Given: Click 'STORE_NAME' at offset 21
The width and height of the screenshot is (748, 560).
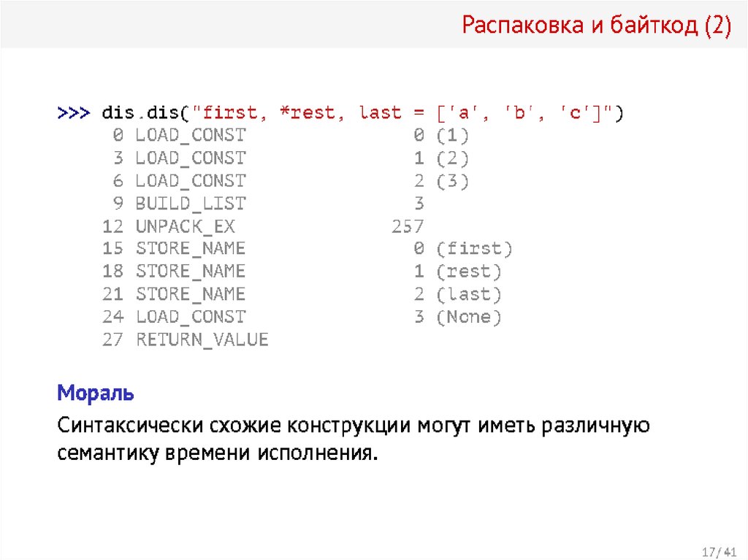Looking at the screenshot, I should pyautogui.click(x=191, y=294).
